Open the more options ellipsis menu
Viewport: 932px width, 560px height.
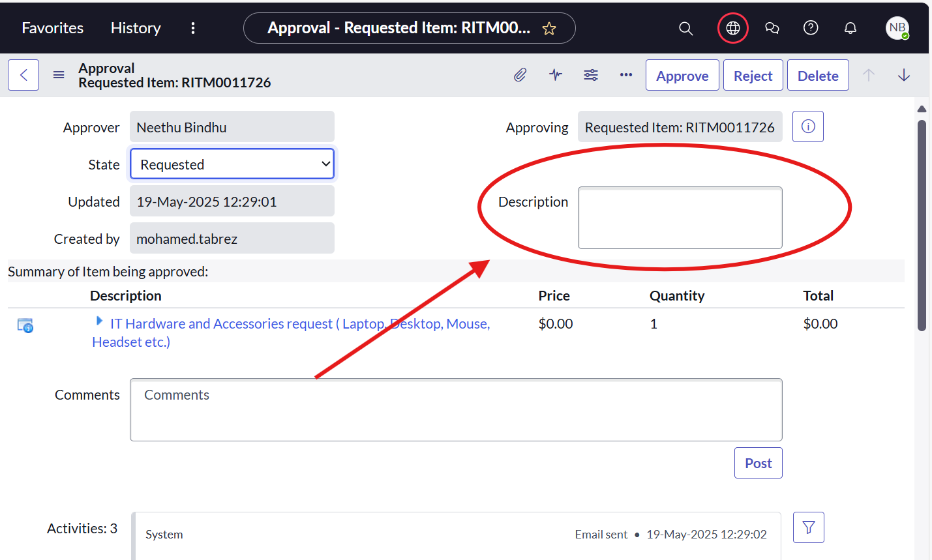pyautogui.click(x=625, y=75)
